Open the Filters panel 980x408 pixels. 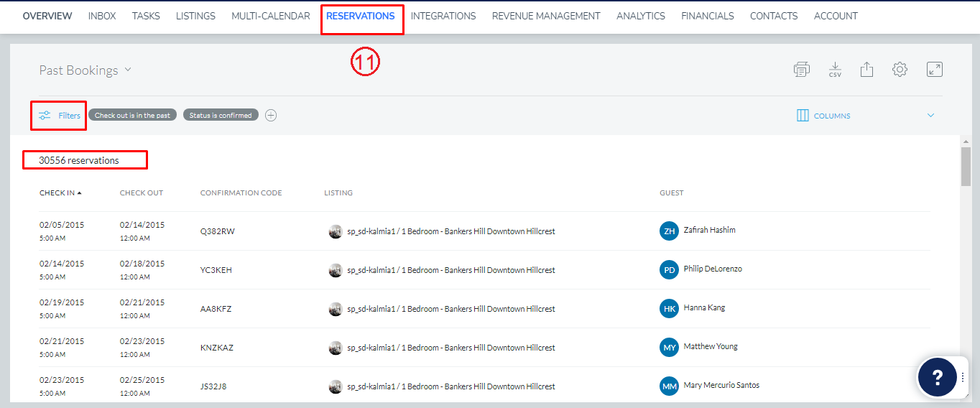pos(59,116)
